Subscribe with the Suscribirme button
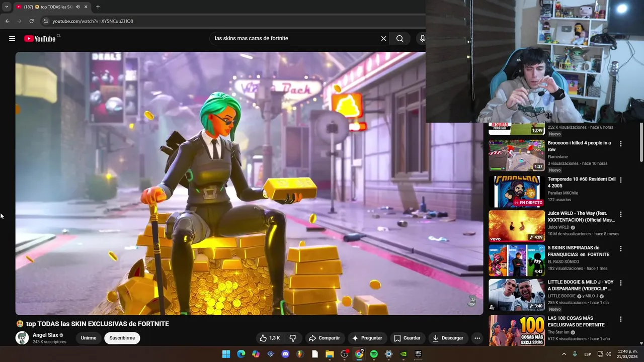The height and width of the screenshot is (362, 644). point(122,338)
